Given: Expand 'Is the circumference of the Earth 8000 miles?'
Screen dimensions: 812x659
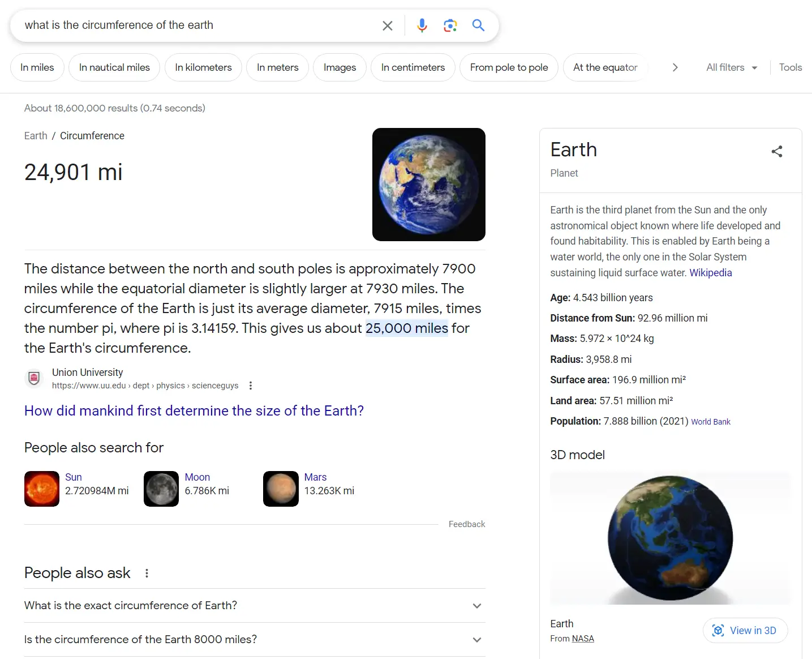Looking at the screenshot, I should pyautogui.click(x=255, y=640).
